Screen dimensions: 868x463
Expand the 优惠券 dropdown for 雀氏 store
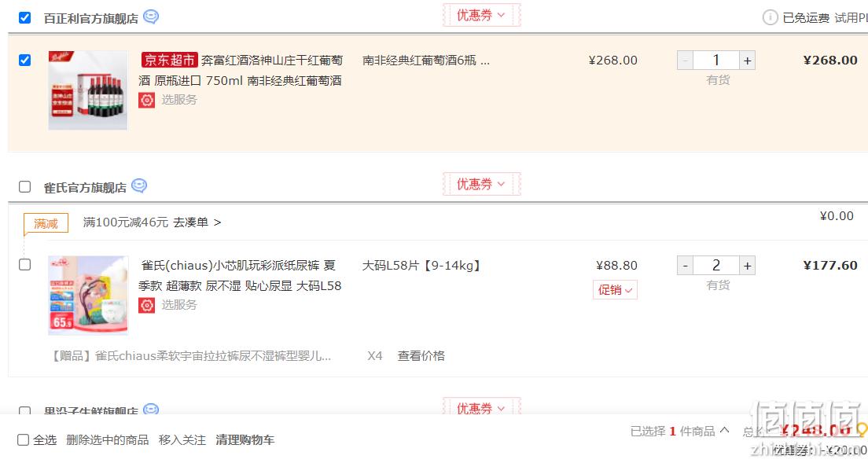point(482,184)
